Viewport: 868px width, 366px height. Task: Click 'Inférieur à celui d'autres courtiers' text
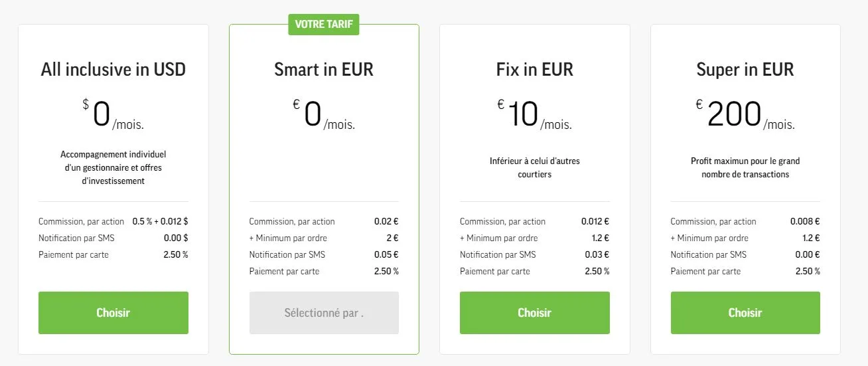[534, 167]
